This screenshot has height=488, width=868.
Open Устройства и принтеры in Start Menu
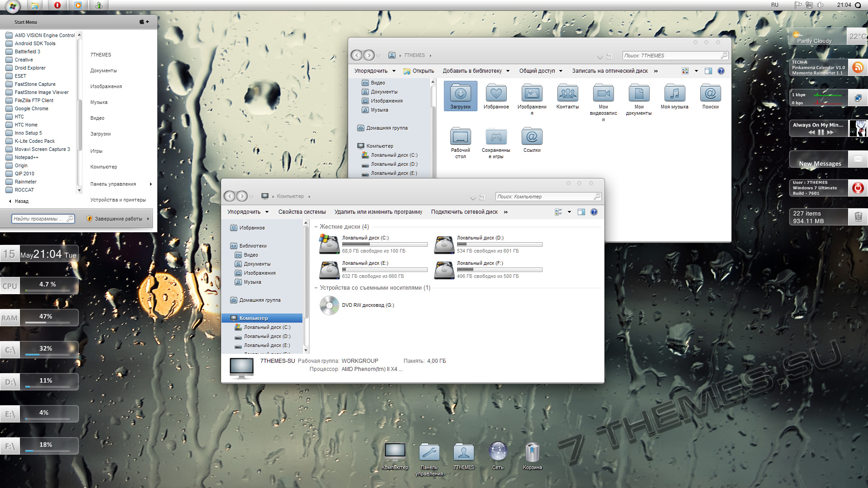click(x=118, y=200)
